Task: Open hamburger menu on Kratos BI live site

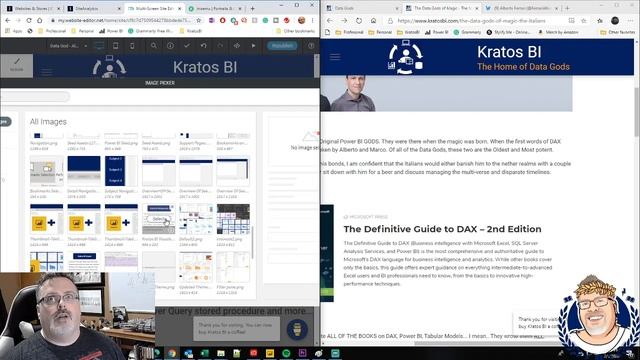Action: 335,57
